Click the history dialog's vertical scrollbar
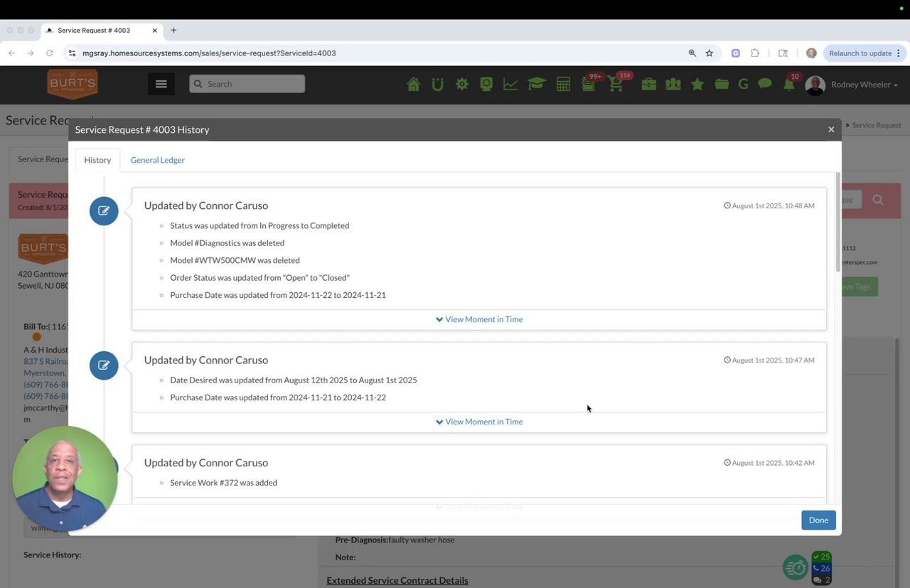The width and height of the screenshot is (910, 588). coord(837,220)
